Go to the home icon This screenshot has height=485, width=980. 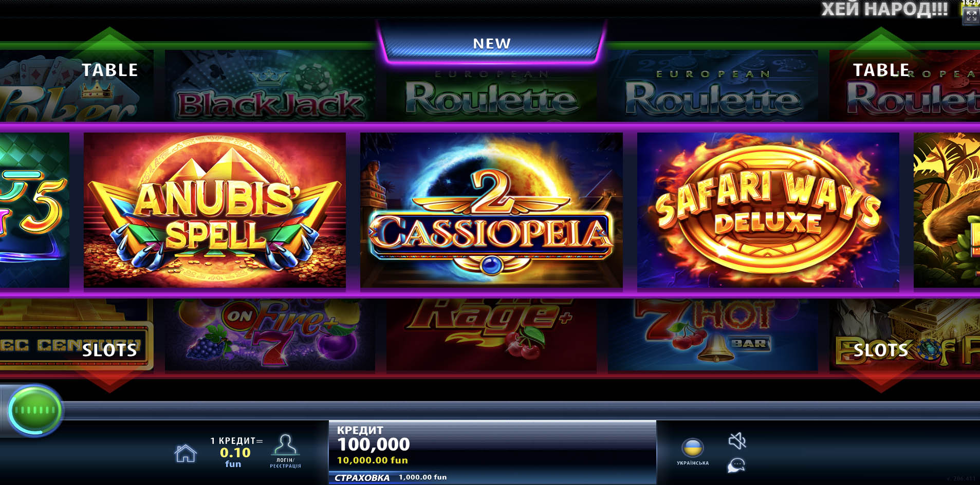coord(186,453)
